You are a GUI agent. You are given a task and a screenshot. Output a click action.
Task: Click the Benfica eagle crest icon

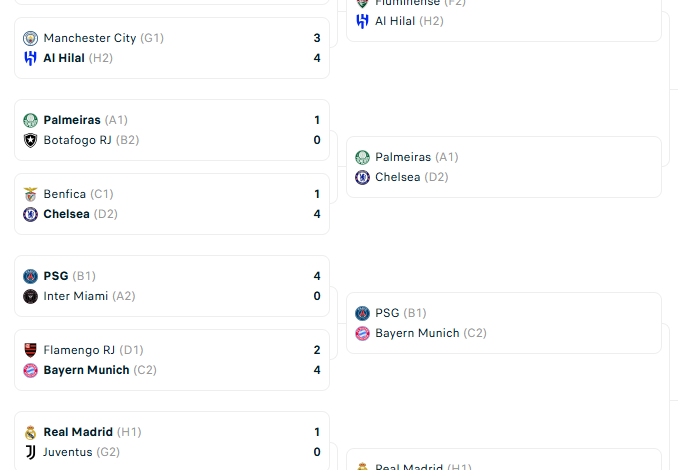(x=30, y=194)
